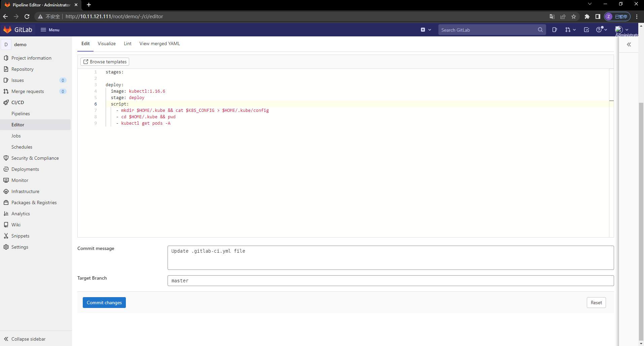Screen dimensions: 644x346
Task: Click the Reset button
Action: tap(596, 303)
